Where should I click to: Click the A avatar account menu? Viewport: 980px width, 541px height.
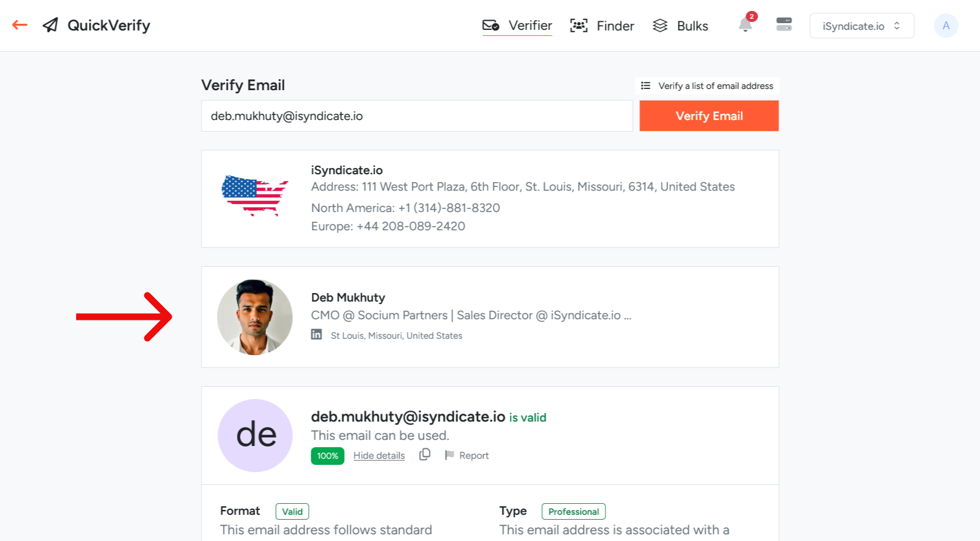(x=945, y=26)
